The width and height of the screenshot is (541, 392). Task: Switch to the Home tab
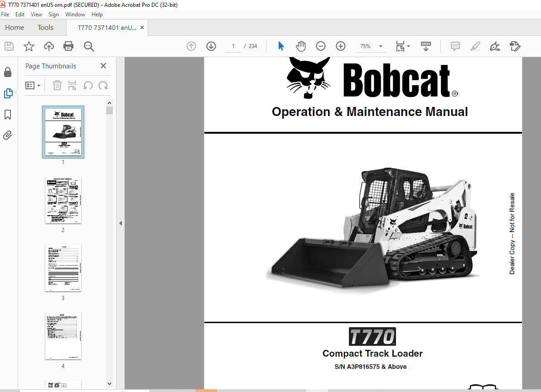(14, 28)
